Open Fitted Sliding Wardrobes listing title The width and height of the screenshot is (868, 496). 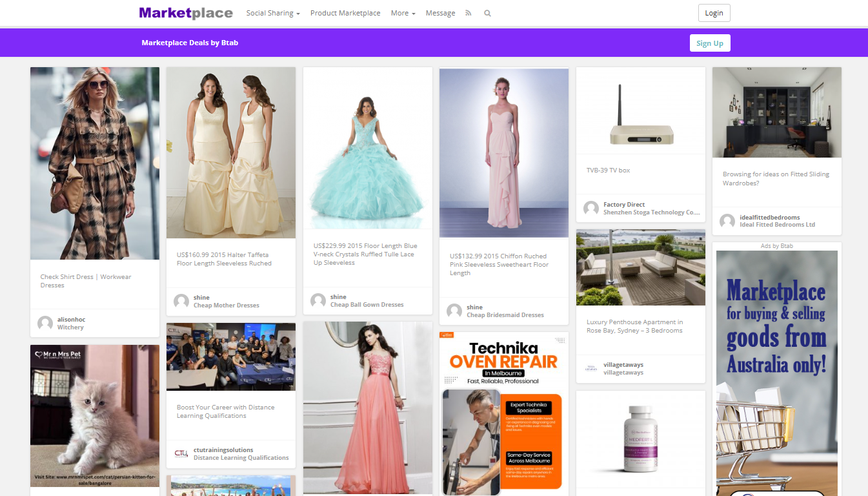click(x=776, y=178)
